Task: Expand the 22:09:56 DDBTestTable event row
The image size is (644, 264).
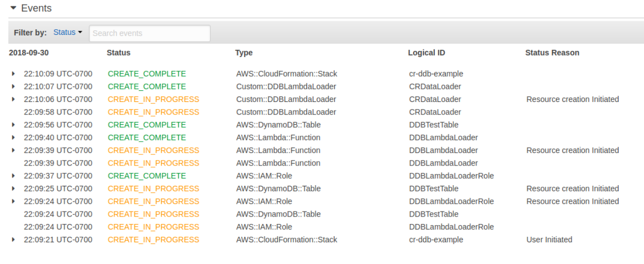Action: tap(13, 125)
